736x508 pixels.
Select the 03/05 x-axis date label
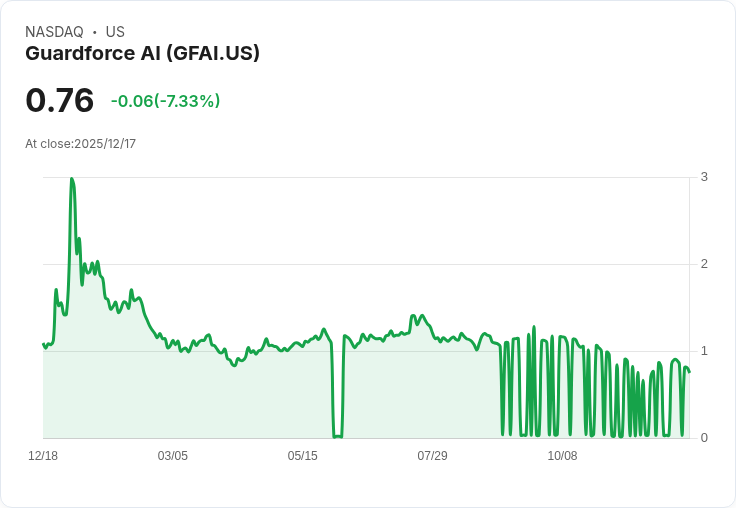coord(173,456)
